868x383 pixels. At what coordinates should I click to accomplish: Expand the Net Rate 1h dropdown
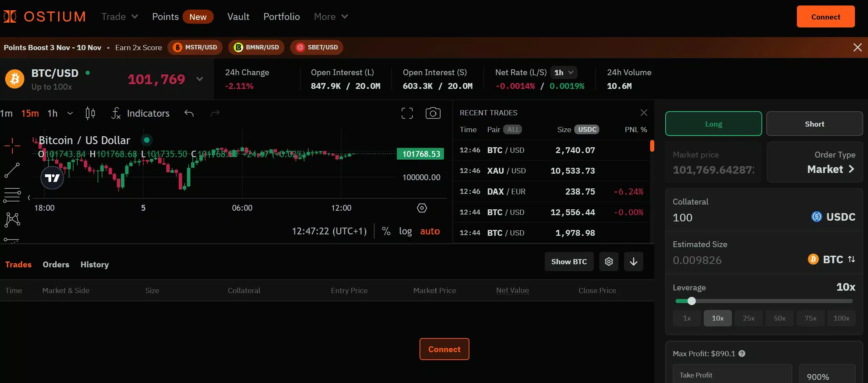(564, 72)
